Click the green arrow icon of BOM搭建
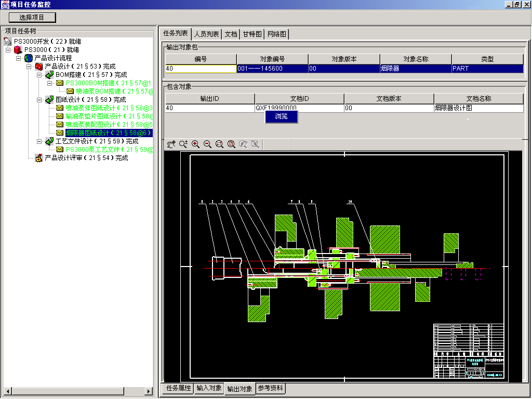The image size is (532, 399). pos(49,75)
